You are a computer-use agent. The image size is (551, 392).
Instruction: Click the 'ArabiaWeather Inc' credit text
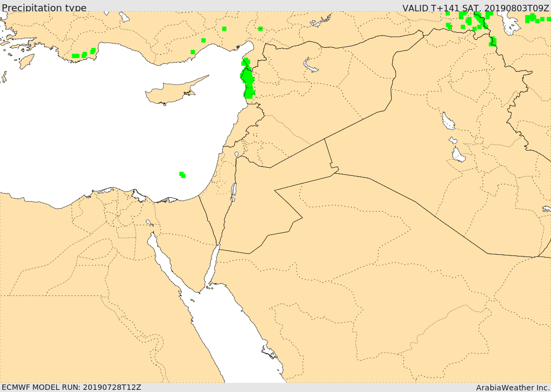pyautogui.click(x=513, y=388)
